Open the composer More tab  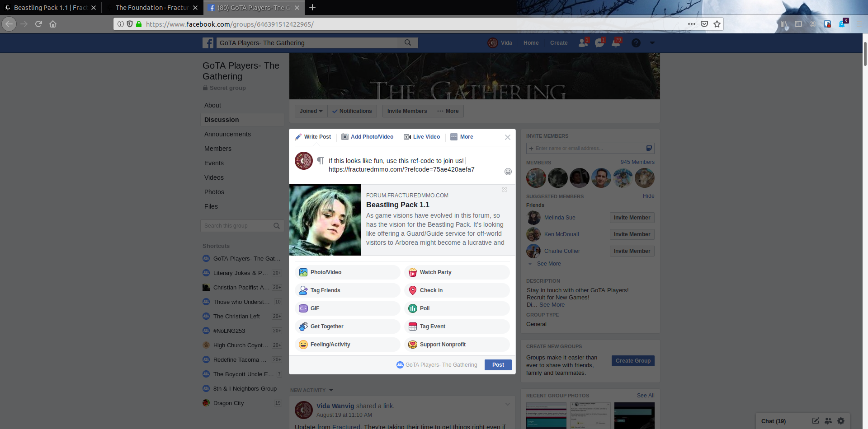point(462,137)
